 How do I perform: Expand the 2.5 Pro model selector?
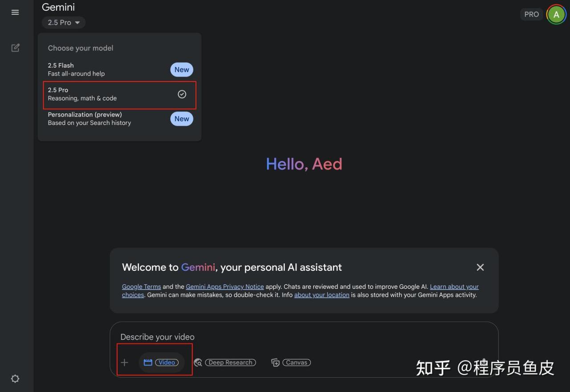click(64, 23)
